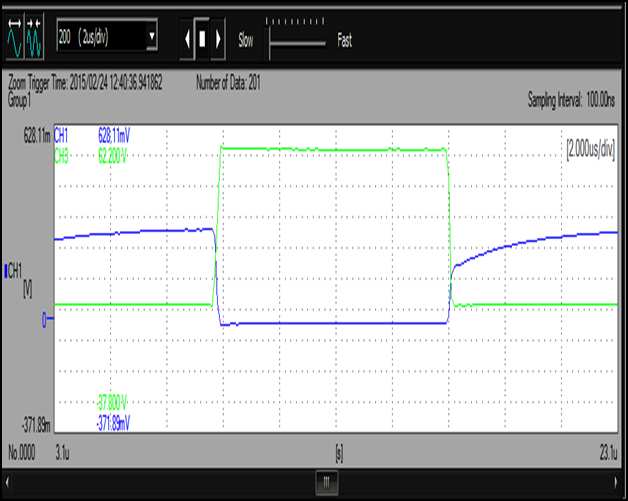Click the [s] time unit label

click(339, 454)
